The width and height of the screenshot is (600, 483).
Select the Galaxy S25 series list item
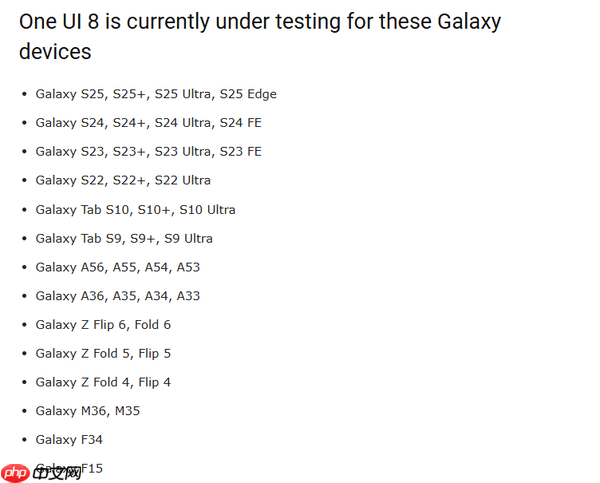156,94
